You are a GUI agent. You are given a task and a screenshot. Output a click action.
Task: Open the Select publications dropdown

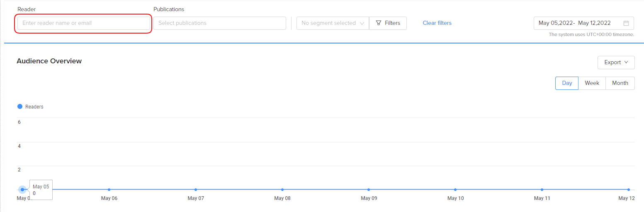click(x=220, y=23)
